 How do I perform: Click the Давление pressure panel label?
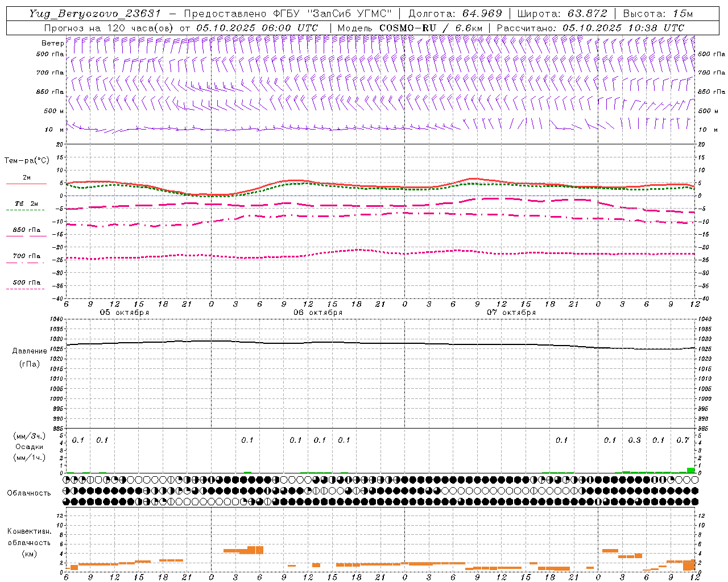tap(30, 351)
